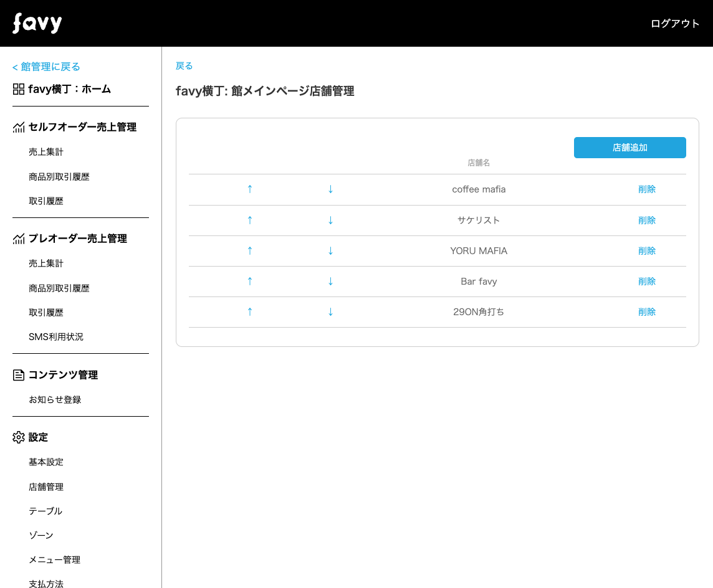Open SMS利用状況 in the sidebar
Screen dimensions: 713x588
[x=56, y=337]
